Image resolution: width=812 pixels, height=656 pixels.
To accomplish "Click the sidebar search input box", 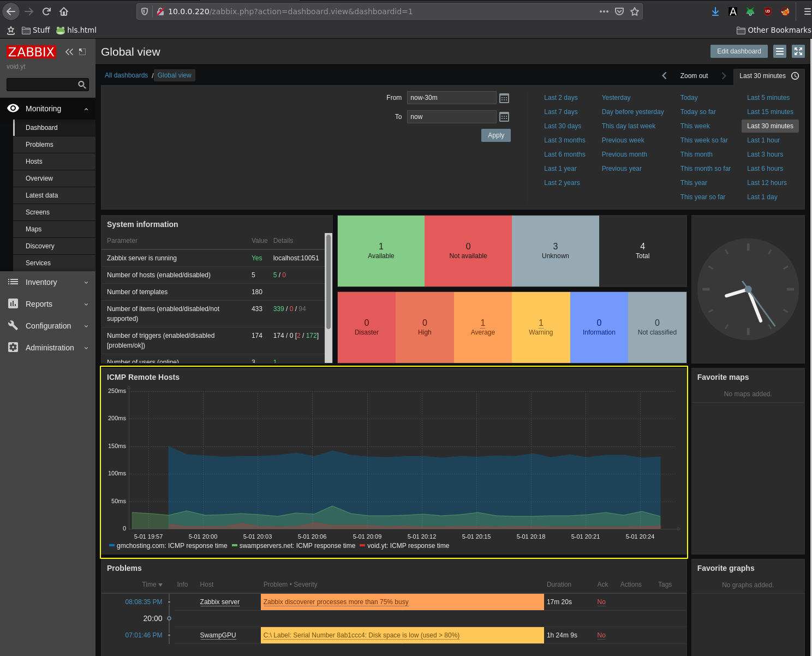I will point(42,85).
